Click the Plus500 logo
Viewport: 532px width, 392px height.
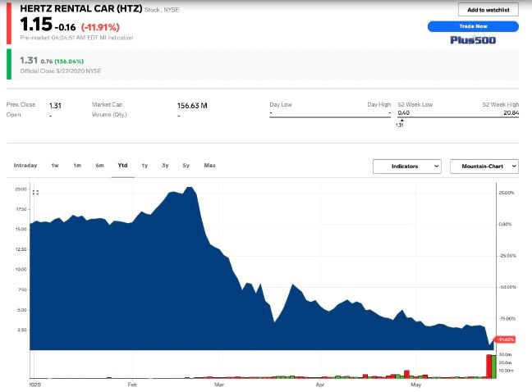pyautogui.click(x=472, y=39)
